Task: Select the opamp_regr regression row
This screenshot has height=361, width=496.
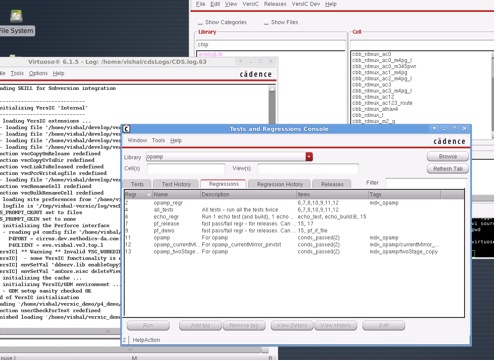Action: (294, 203)
